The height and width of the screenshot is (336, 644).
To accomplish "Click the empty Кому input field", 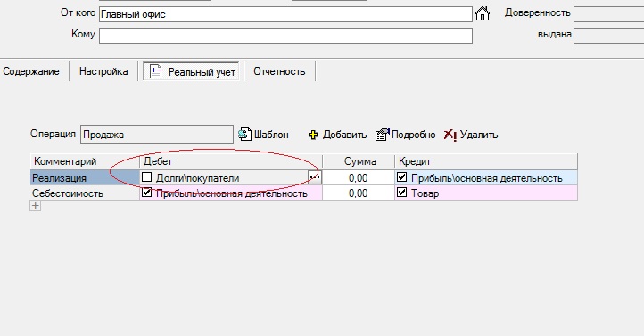I will click(x=285, y=36).
